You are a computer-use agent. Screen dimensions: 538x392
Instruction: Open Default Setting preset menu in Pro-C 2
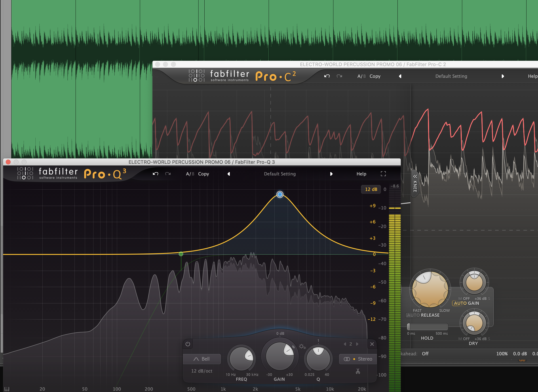(451, 76)
